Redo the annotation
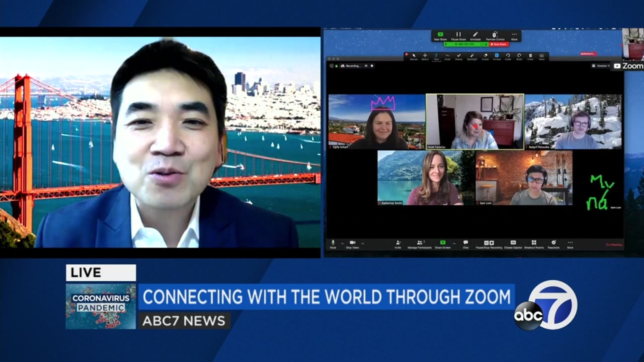 [x=519, y=57]
